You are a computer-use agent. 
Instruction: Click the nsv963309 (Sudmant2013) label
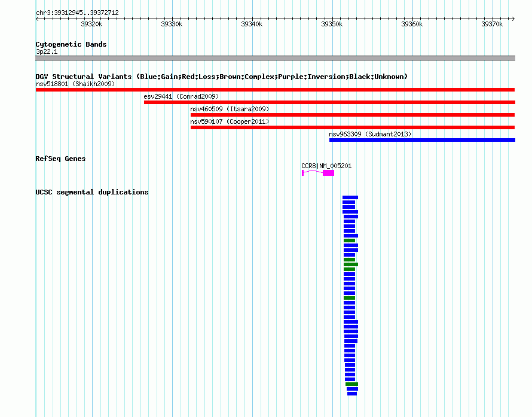(370, 134)
